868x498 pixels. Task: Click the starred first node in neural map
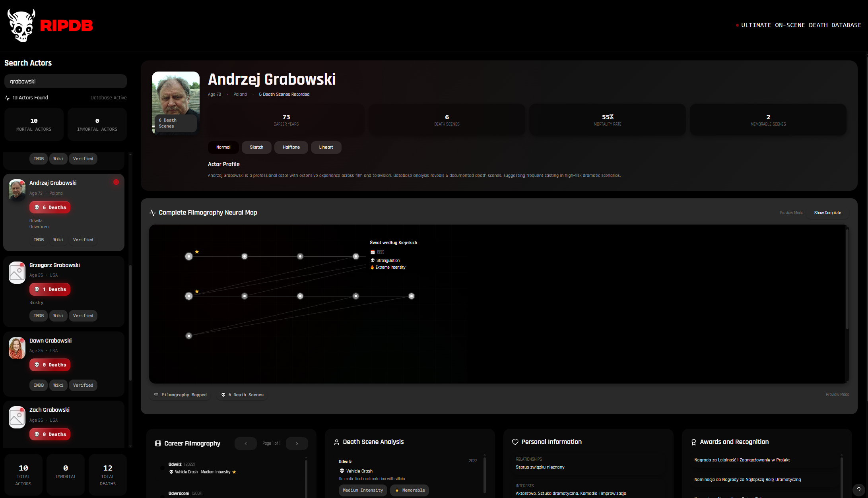(189, 256)
